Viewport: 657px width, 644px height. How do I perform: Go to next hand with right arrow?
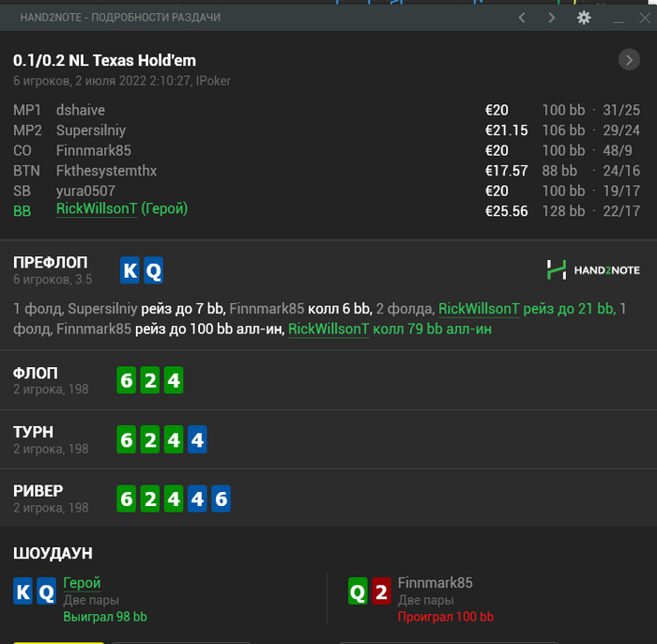(552, 18)
